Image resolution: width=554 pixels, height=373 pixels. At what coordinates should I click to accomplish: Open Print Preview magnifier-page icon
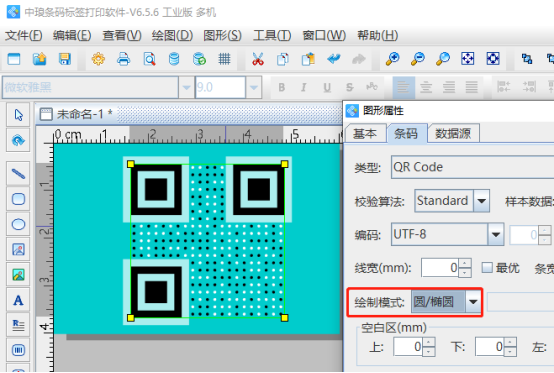click(x=149, y=59)
